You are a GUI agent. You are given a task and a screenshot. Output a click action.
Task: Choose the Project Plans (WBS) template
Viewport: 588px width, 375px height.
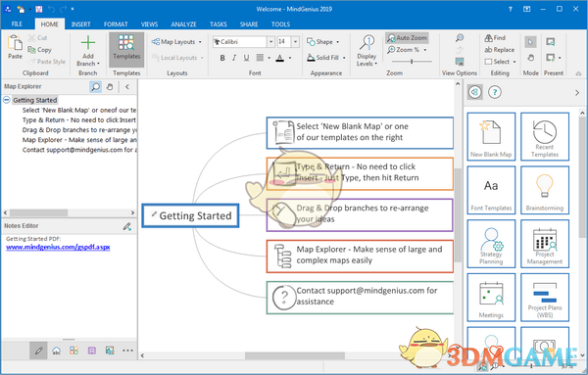coord(545,298)
